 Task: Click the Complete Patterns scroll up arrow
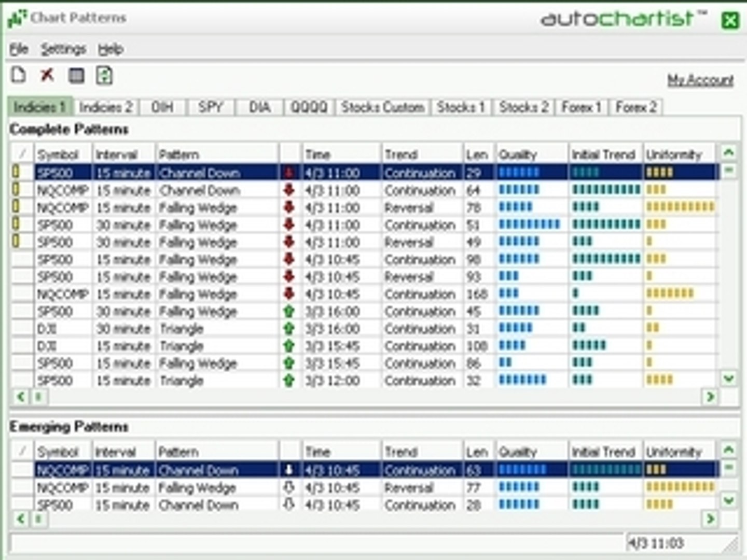(x=728, y=152)
